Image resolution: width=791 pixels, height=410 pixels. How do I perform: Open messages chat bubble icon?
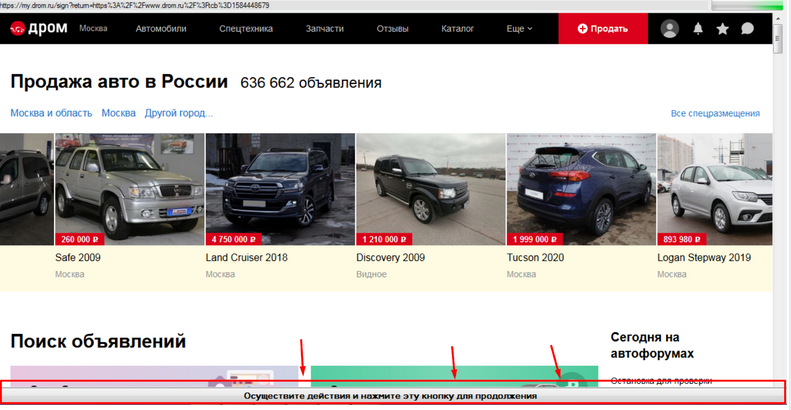747,29
